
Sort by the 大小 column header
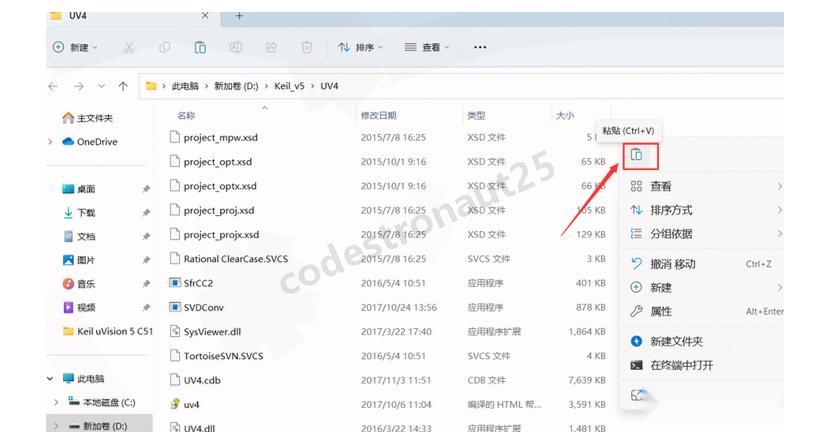coord(565,116)
